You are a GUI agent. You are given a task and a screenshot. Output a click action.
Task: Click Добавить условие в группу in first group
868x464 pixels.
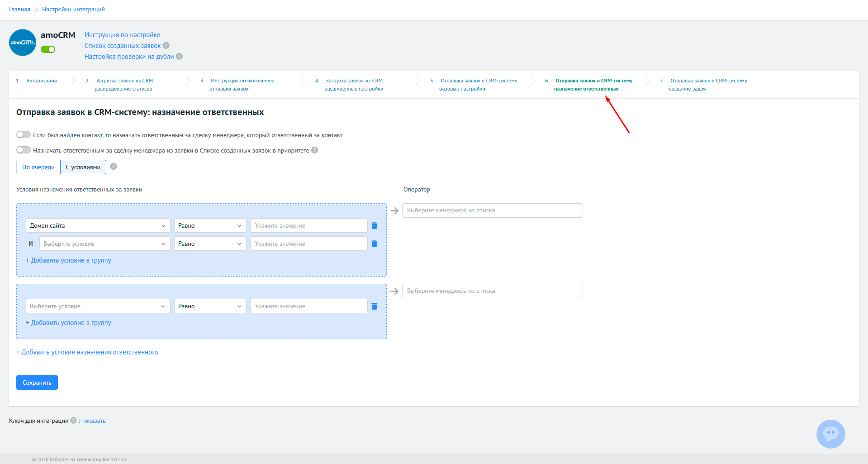(x=68, y=260)
